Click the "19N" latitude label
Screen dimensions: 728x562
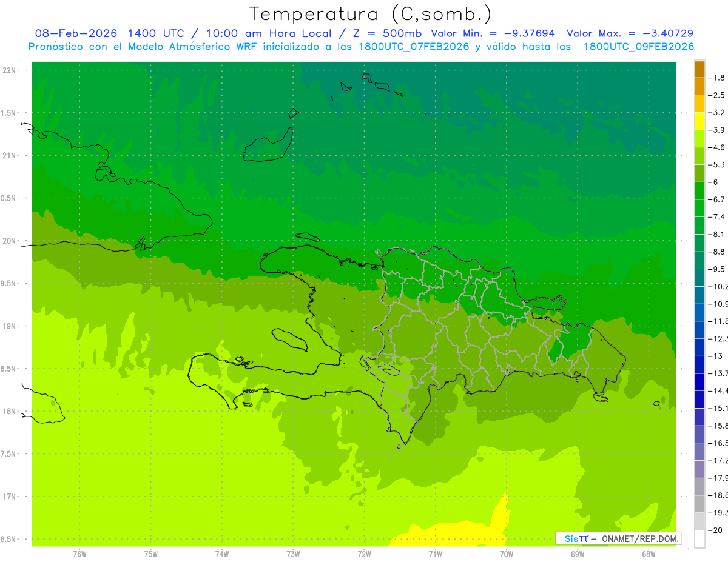[10, 326]
